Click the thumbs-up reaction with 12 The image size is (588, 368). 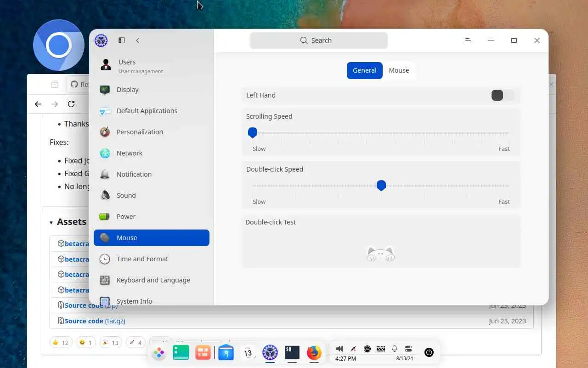click(61, 342)
